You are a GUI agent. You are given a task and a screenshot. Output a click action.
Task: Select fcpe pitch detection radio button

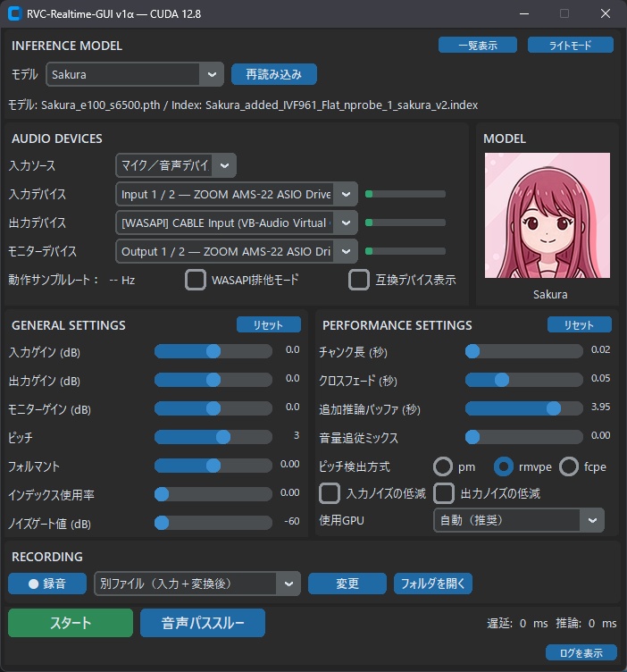coord(569,466)
